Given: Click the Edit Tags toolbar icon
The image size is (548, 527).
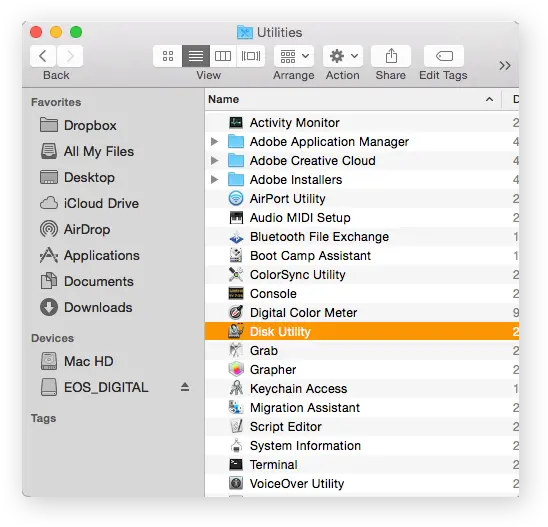Looking at the screenshot, I should click(444, 56).
